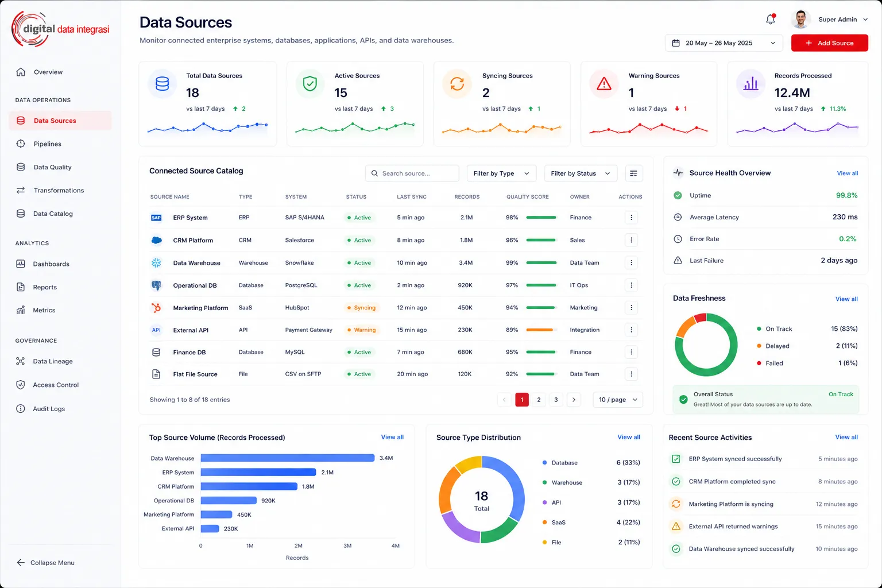The height and width of the screenshot is (588, 882).
Task: Click the Data Freshness donut chart
Action: click(x=706, y=345)
